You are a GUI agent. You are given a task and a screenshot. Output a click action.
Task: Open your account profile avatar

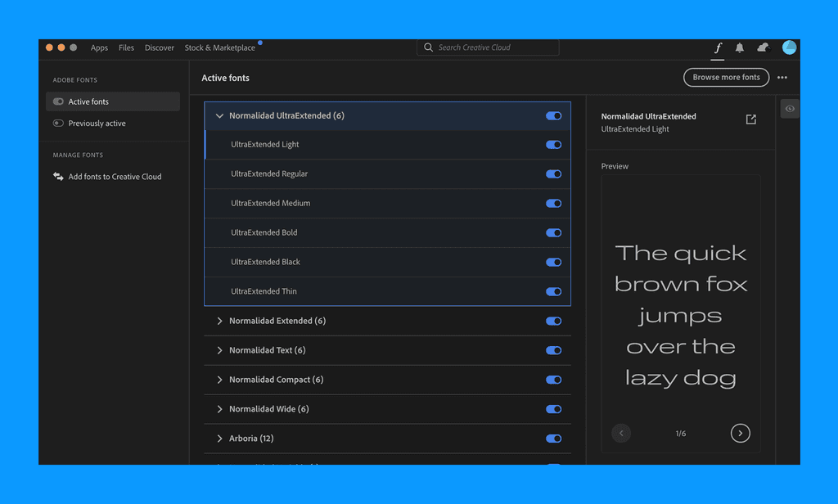789,47
